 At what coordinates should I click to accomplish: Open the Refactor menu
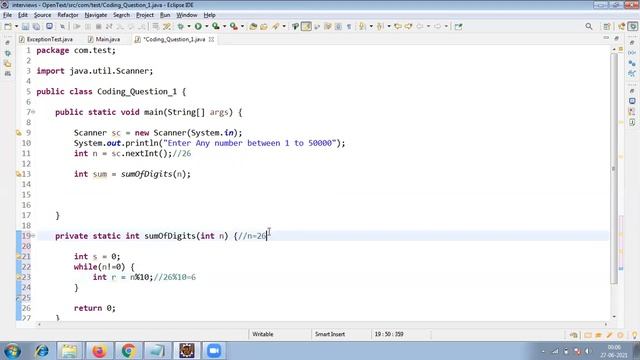pos(68,15)
